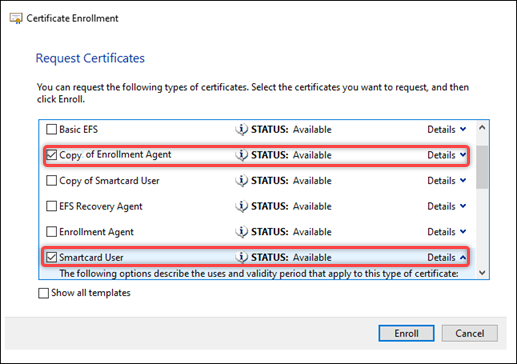This screenshot has width=517, height=364.
Task: Check the Basic EFS checkbox
Action: pyautogui.click(x=51, y=129)
